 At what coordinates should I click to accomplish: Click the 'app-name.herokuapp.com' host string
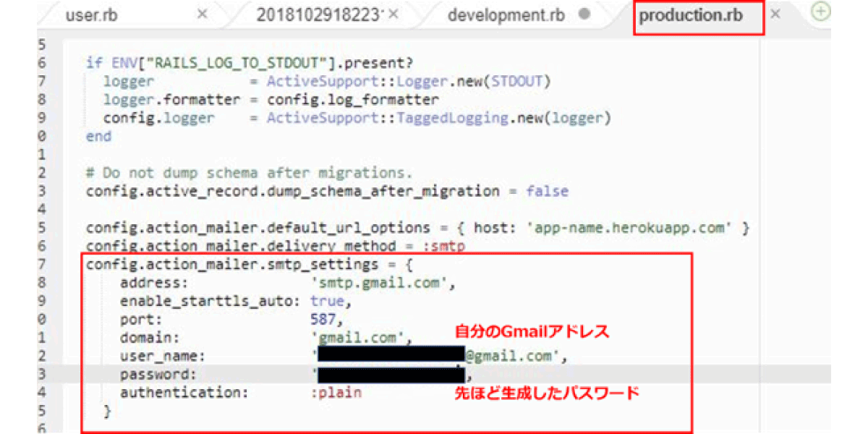coord(628,228)
